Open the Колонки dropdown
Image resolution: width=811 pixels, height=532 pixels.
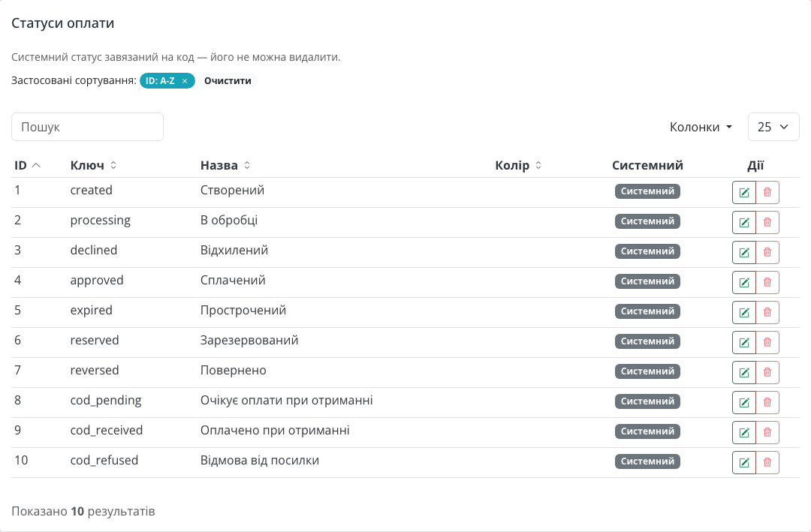click(x=701, y=127)
